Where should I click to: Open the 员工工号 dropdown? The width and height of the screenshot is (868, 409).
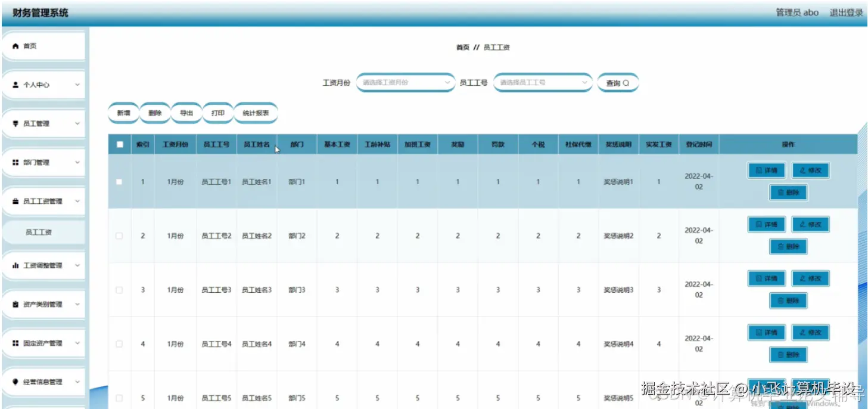click(x=543, y=83)
